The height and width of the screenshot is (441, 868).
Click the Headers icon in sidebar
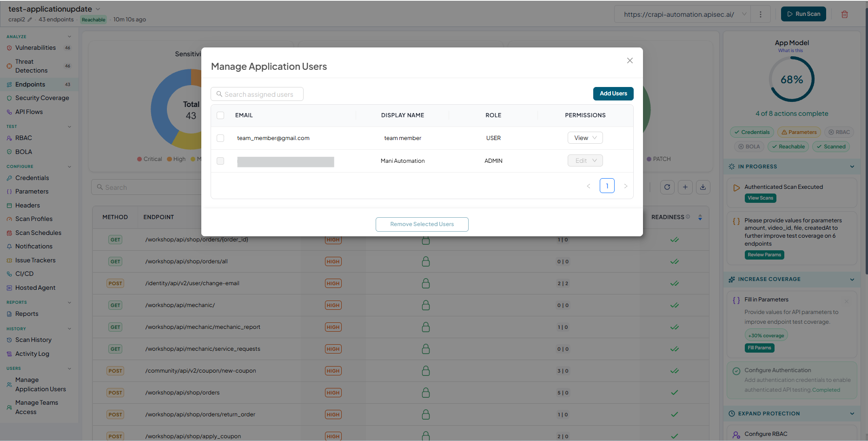[x=9, y=206]
